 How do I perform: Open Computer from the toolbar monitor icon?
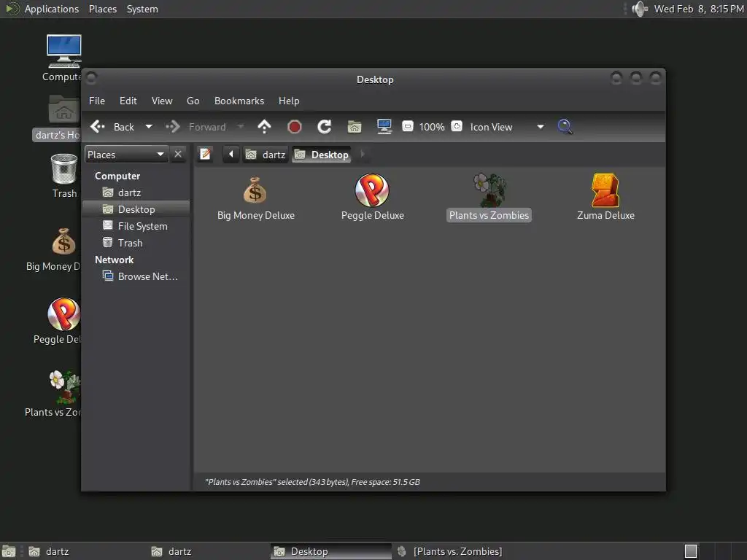click(x=384, y=127)
